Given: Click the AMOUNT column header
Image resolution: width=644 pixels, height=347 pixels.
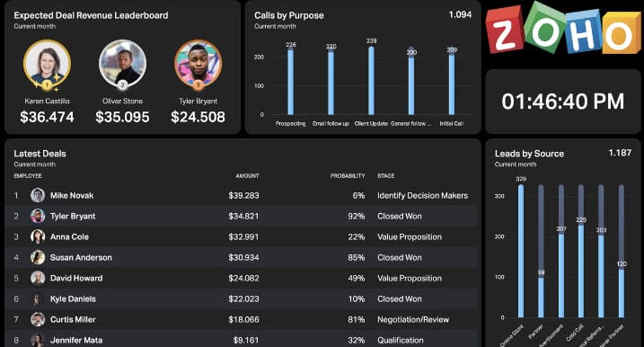Looking at the screenshot, I should [x=247, y=175].
